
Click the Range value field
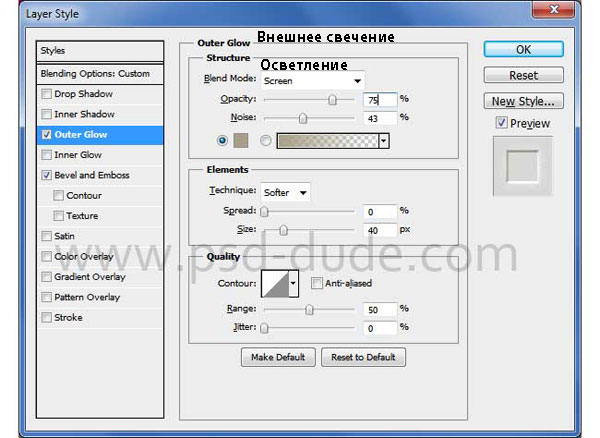pyautogui.click(x=380, y=309)
